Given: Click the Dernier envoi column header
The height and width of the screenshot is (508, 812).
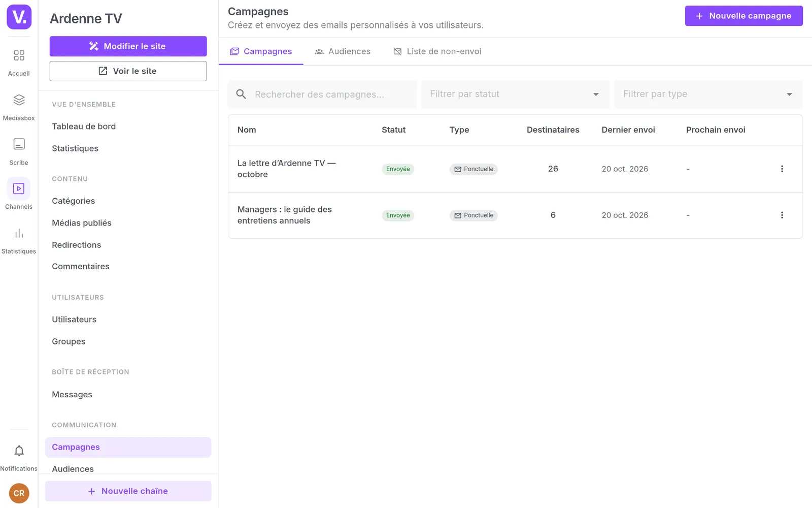Looking at the screenshot, I should click(628, 130).
